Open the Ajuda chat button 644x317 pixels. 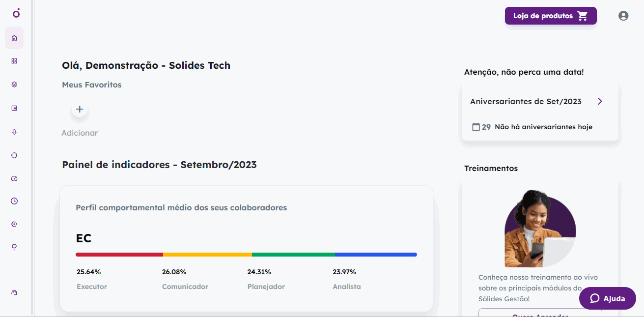pyautogui.click(x=608, y=298)
